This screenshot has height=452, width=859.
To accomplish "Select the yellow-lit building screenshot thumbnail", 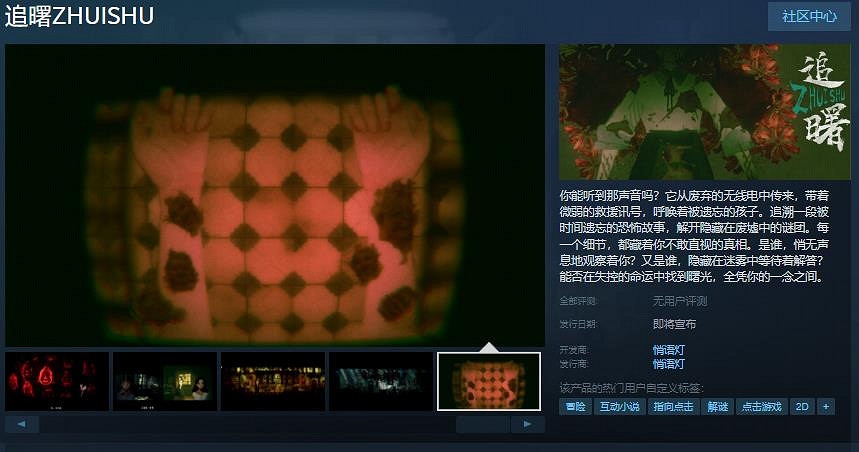I will 273,381.
